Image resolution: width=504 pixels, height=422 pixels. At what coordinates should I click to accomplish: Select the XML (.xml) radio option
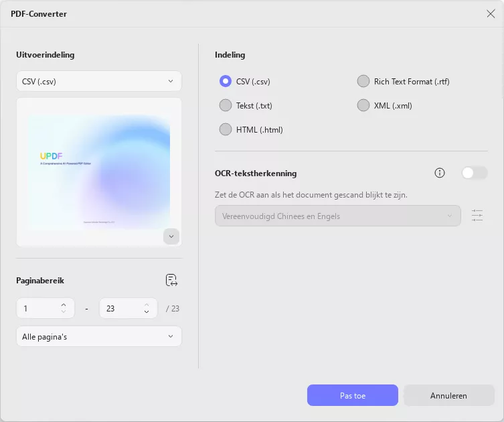(363, 106)
